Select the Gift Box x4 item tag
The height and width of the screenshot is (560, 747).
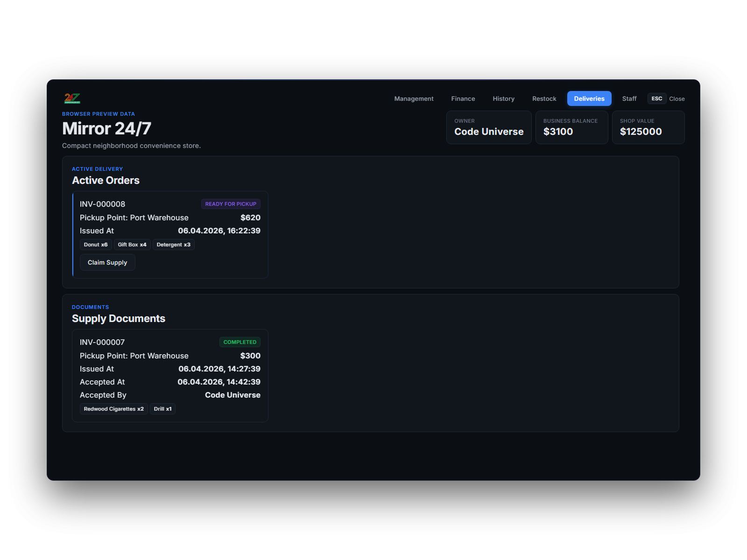[132, 245]
